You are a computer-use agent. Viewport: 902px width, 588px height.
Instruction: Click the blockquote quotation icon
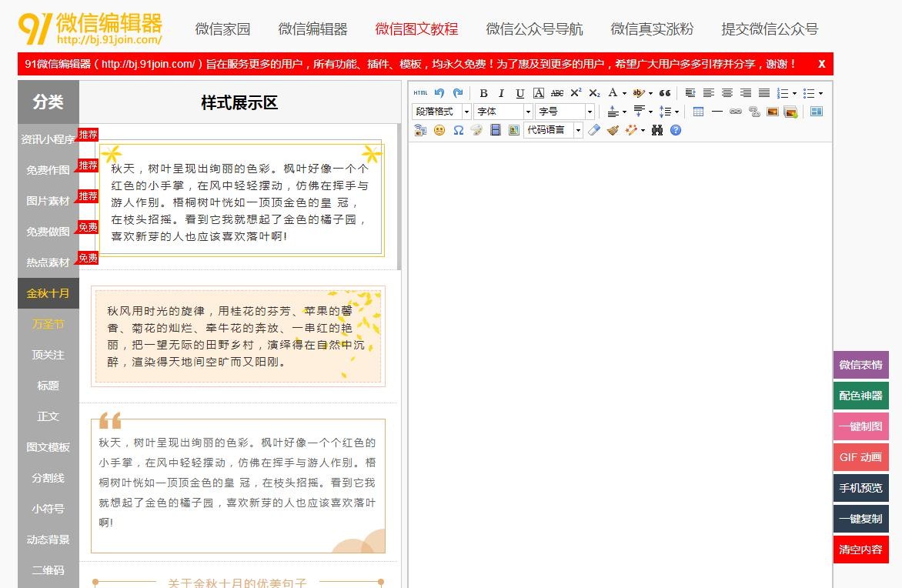coord(665,93)
